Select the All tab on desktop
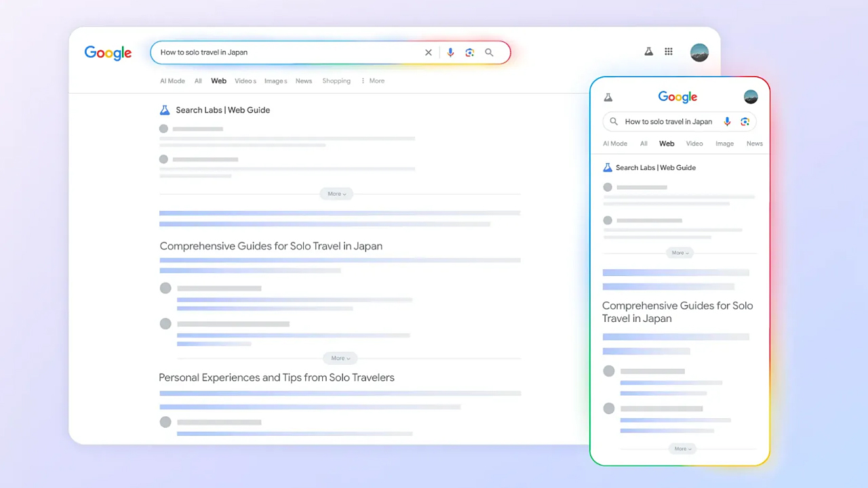The image size is (868, 488). (198, 81)
